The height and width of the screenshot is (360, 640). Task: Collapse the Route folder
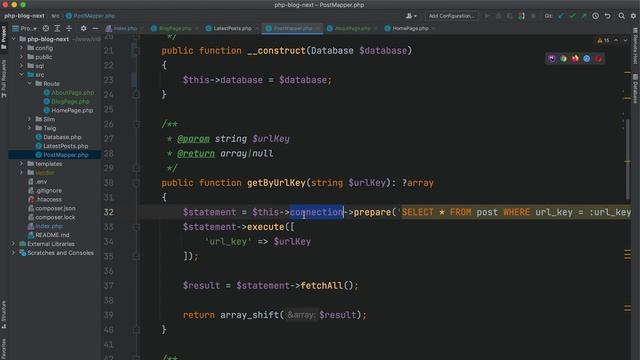pos(29,84)
